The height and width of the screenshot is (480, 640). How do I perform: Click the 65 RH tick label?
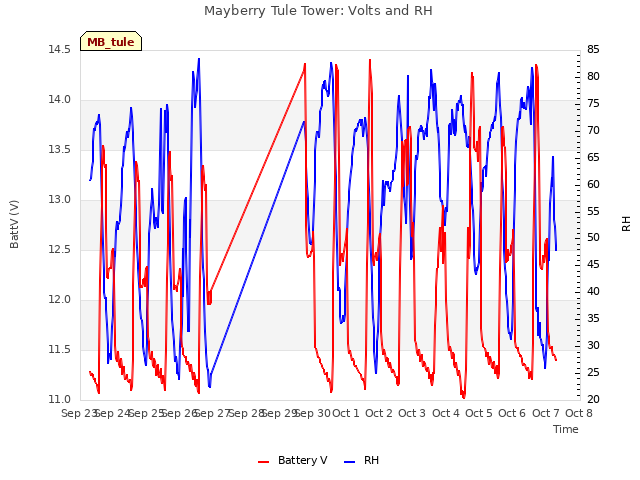click(x=593, y=158)
